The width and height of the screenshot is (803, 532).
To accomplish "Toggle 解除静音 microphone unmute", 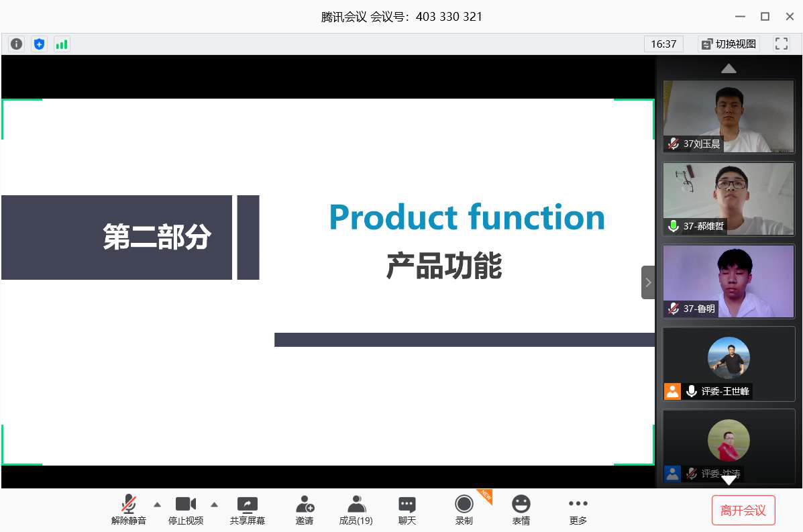I will click(x=128, y=510).
